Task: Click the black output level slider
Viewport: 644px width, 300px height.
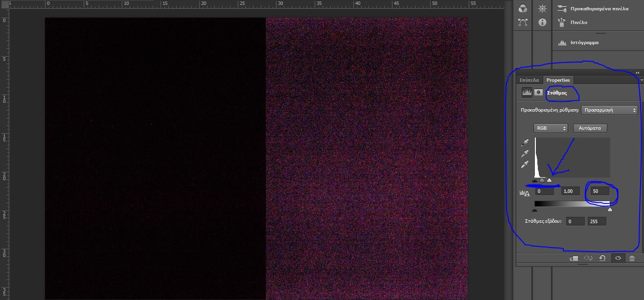Action: coord(535,209)
